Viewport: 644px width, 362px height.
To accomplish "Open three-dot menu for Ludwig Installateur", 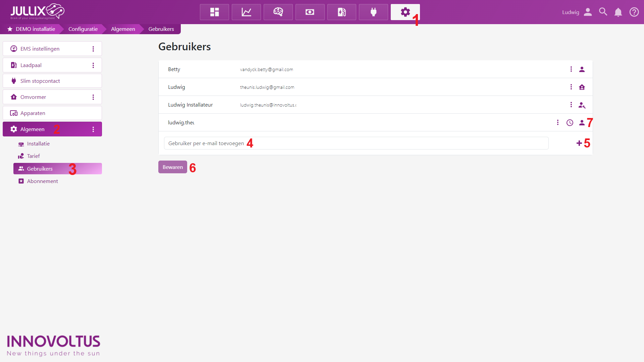I will click(571, 105).
